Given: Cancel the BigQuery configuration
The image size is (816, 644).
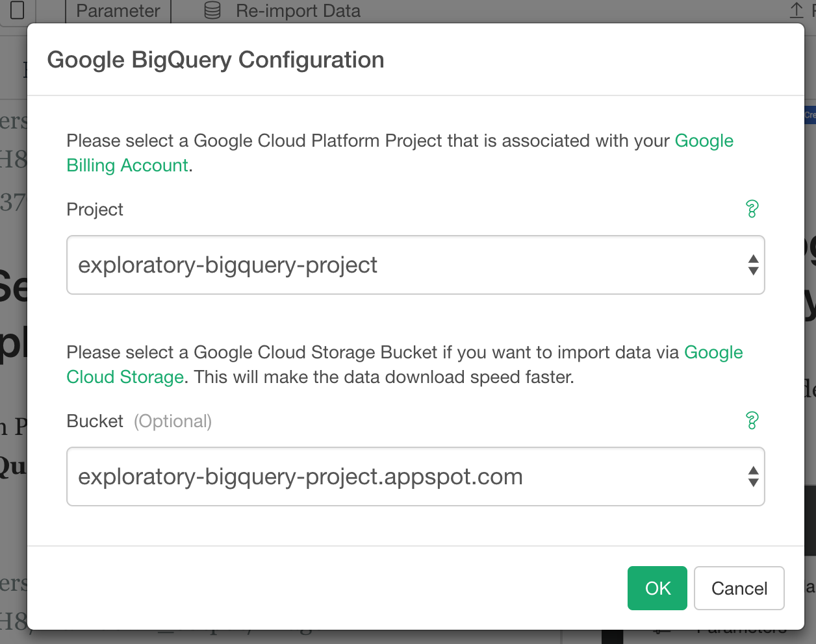Looking at the screenshot, I should (x=739, y=588).
